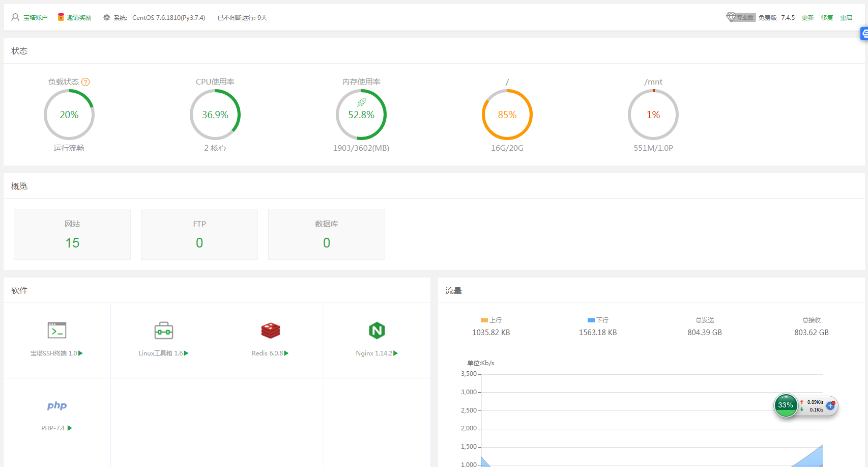Click the 85% root disk gauge
This screenshot has width=868, height=467.
click(x=507, y=115)
